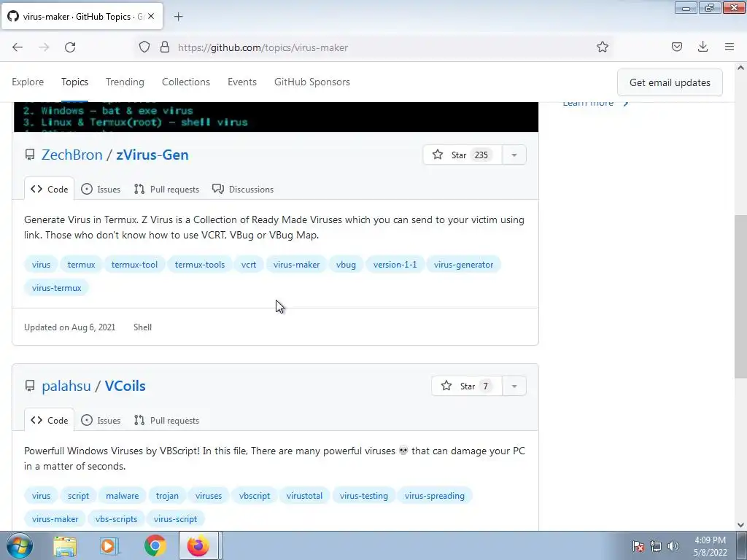Open the palahsu user link
The height and width of the screenshot is (560, 747).
[x=66, y=386]
